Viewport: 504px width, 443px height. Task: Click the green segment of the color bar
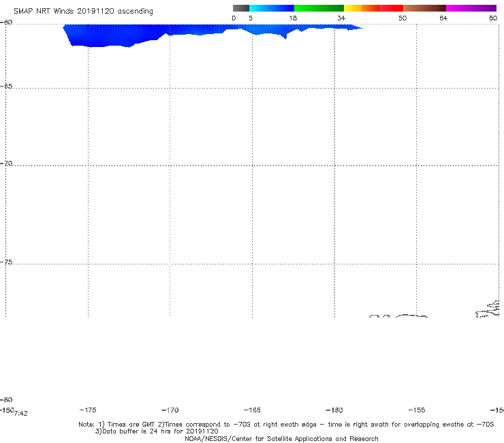[319, 8]
